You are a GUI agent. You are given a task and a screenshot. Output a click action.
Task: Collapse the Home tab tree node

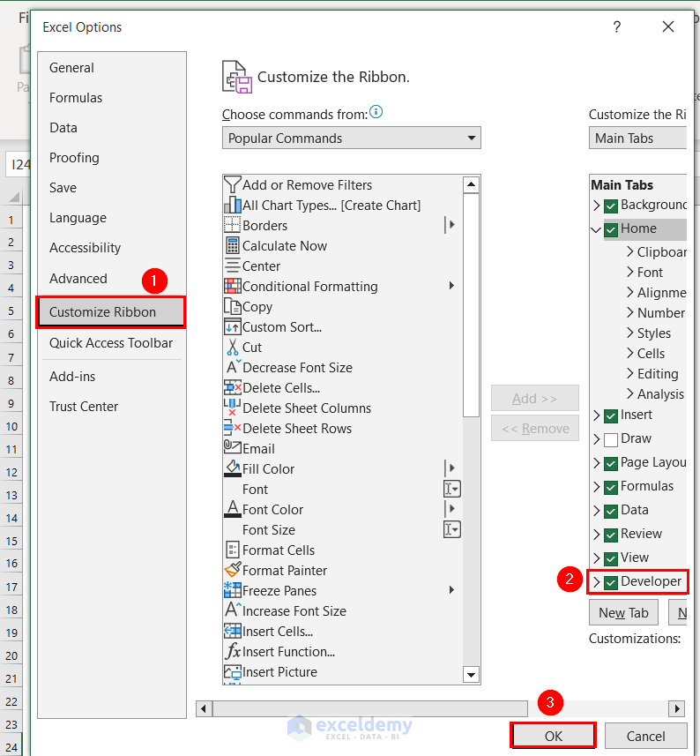point(596,229)
